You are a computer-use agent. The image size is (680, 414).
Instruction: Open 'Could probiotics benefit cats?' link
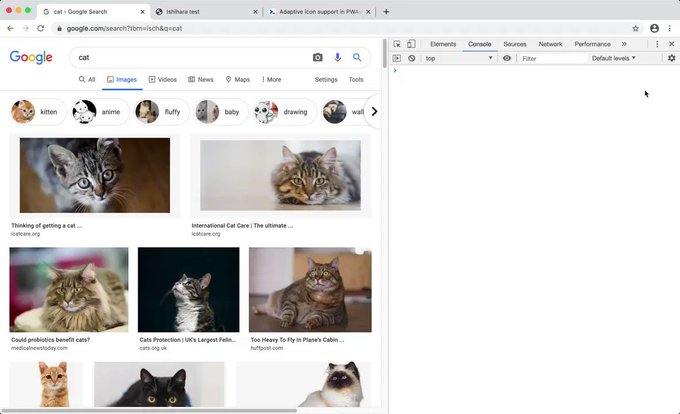[50, 340]
